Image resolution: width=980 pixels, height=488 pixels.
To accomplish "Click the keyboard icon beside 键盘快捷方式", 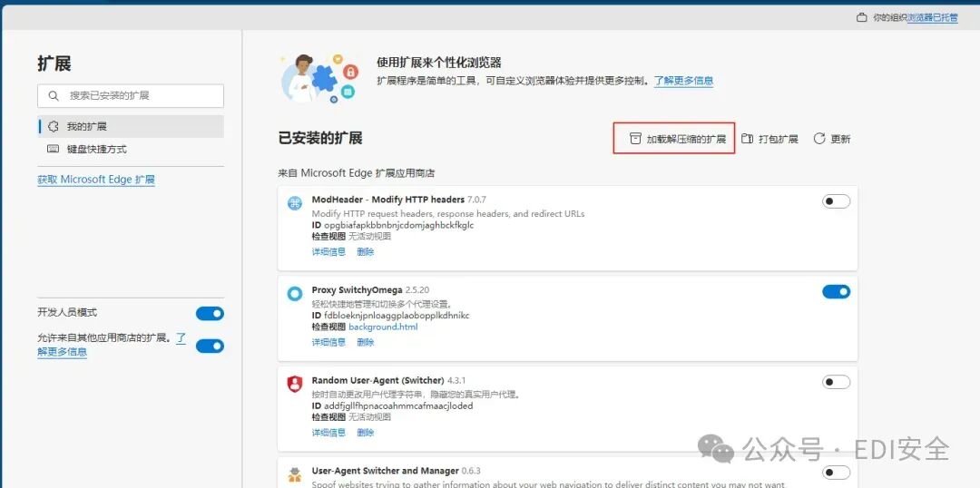I will (x=54, y=149).
